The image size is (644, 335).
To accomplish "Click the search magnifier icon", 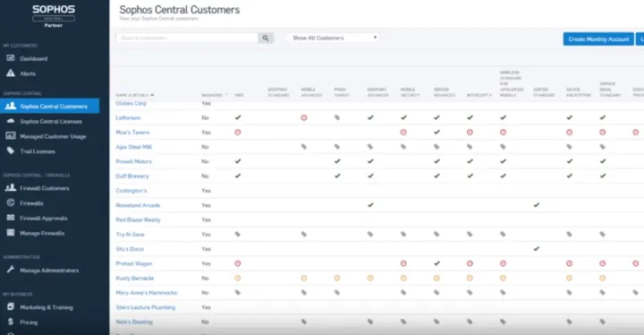I will (266, 39).
